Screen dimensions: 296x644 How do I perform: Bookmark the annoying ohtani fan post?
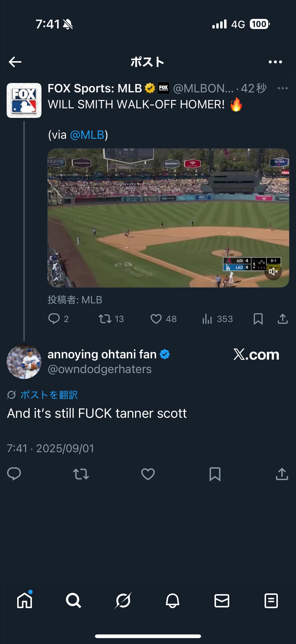215,474
